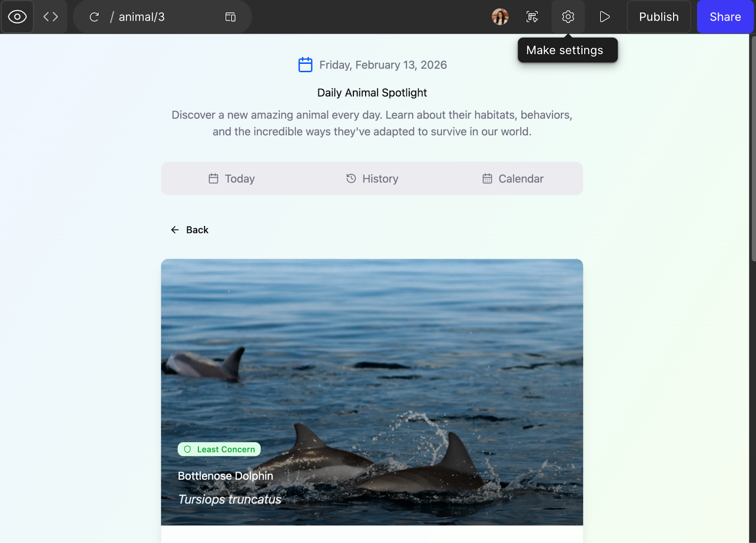Open the user profile avatar
The width and height of the screenshot is (756, 543).
coord(500,17)
